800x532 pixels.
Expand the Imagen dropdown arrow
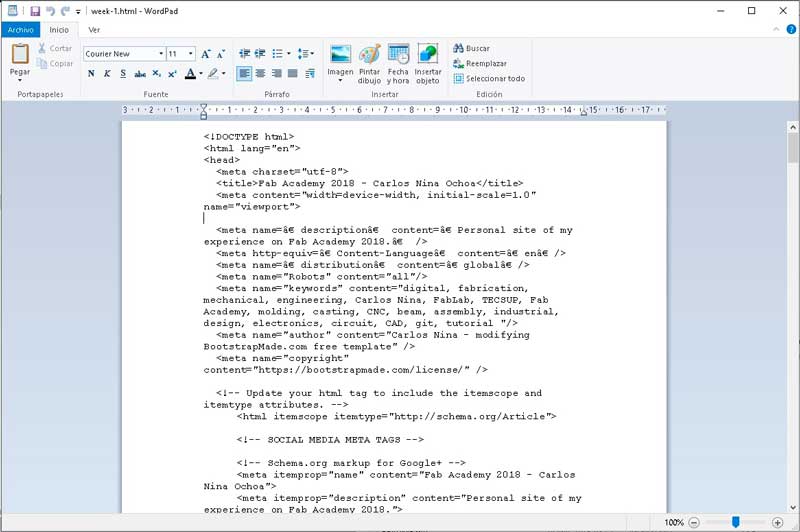pyautogui.click(x=340, y=81)
